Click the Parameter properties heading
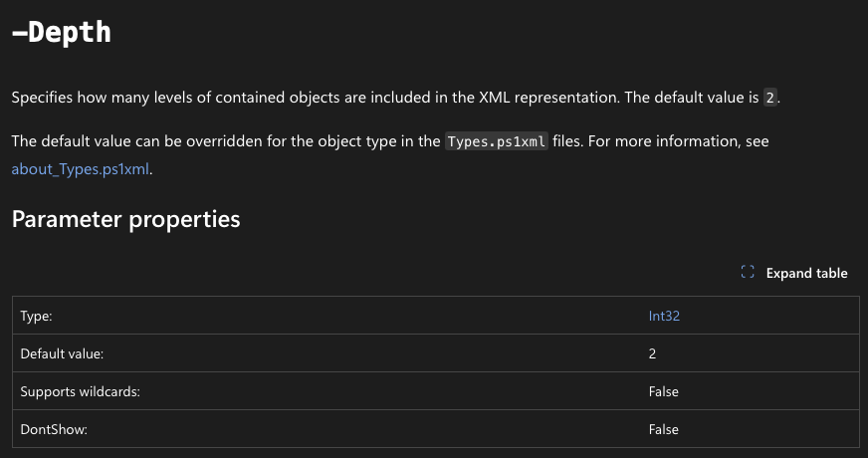 point(125,219)
